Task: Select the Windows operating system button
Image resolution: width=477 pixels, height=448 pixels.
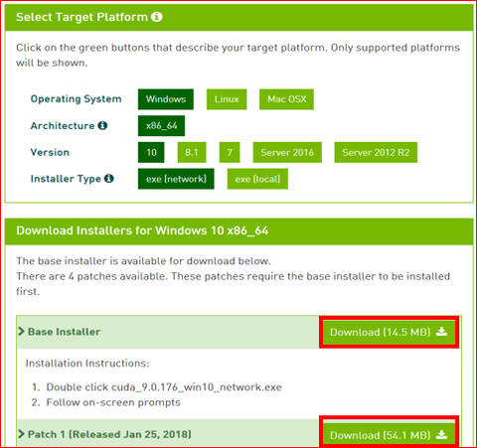Action: [166, 99]
